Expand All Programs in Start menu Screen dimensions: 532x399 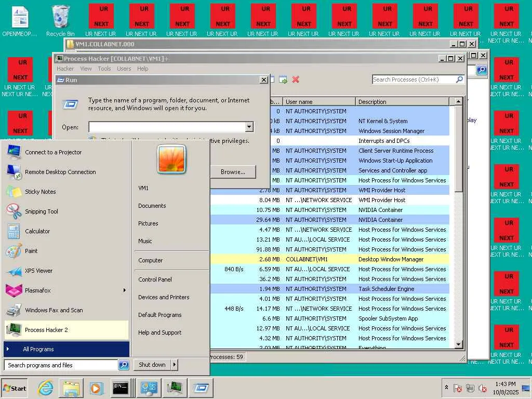tap(66, 349)
